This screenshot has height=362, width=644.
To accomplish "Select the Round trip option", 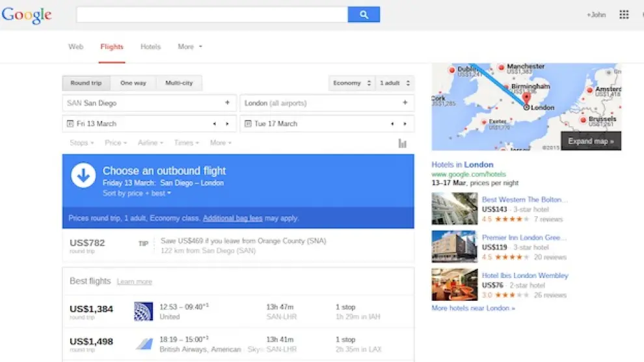I will [x=86, y=83].
